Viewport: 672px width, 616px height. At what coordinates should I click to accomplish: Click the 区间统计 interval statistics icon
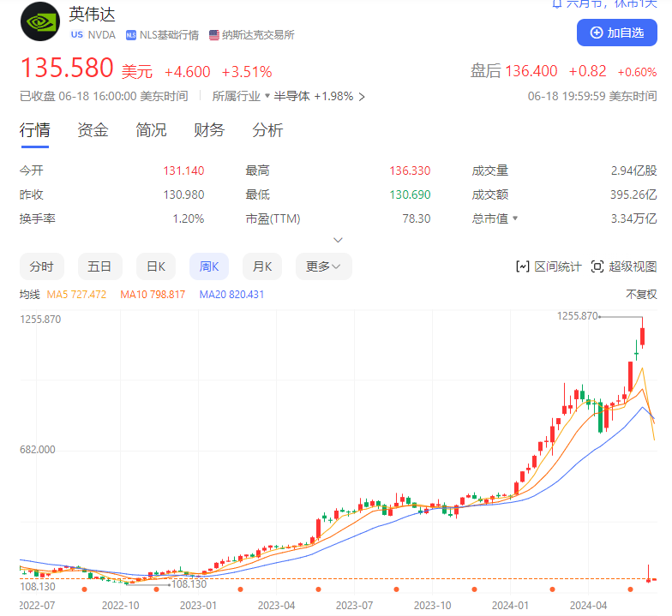tap(523, 267)
